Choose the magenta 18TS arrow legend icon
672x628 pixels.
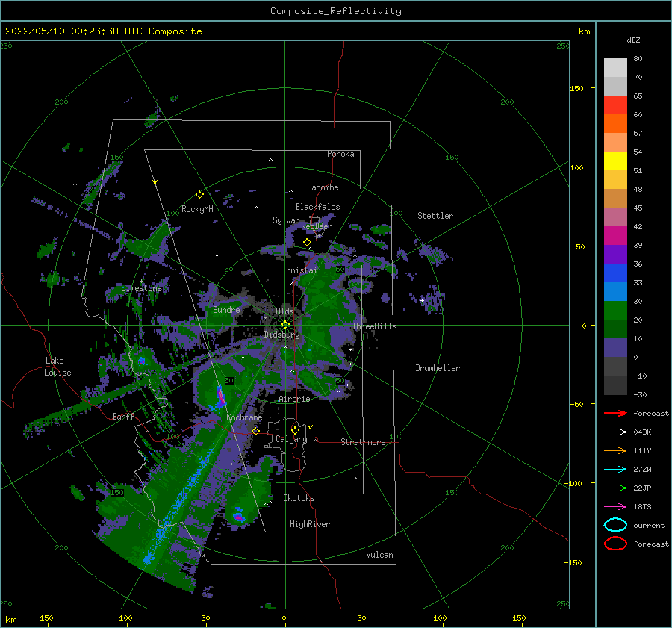[615, 507]
